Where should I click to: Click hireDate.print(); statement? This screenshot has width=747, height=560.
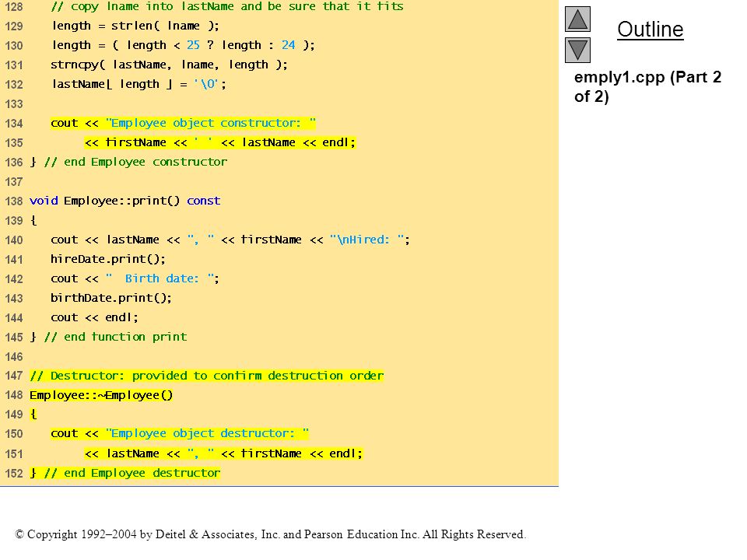point(108,259)
